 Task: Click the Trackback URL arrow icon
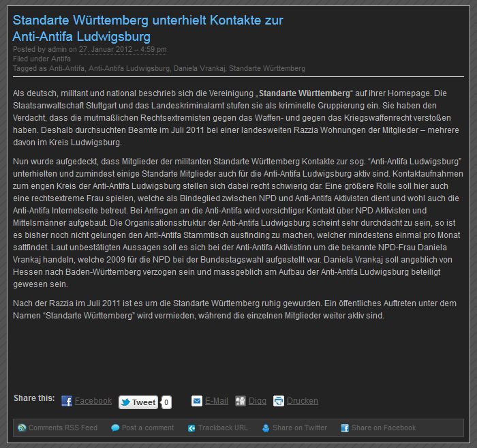pyautogui.click(x=191, y=428)
